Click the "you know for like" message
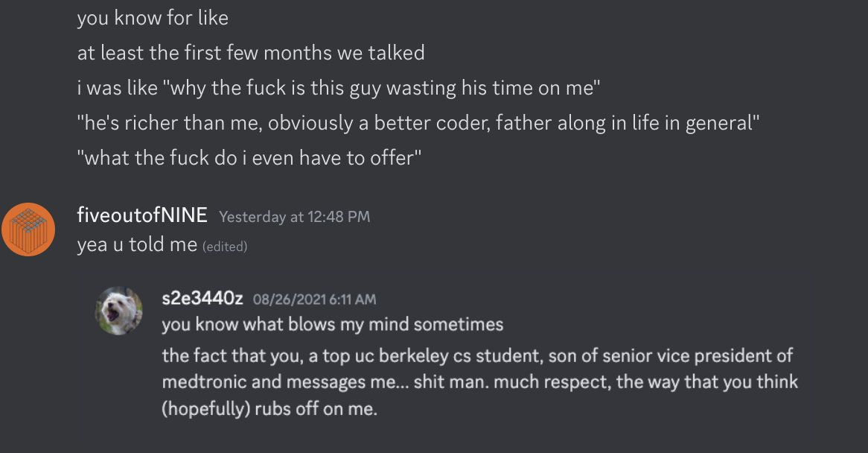 tap(153, 18)
